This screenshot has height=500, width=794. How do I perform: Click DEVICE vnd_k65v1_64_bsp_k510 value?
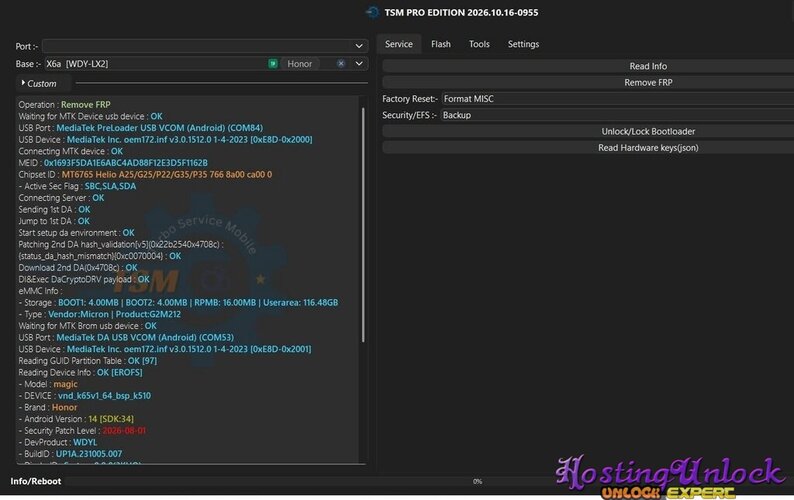pyautogui.click(x=104, y=396)
